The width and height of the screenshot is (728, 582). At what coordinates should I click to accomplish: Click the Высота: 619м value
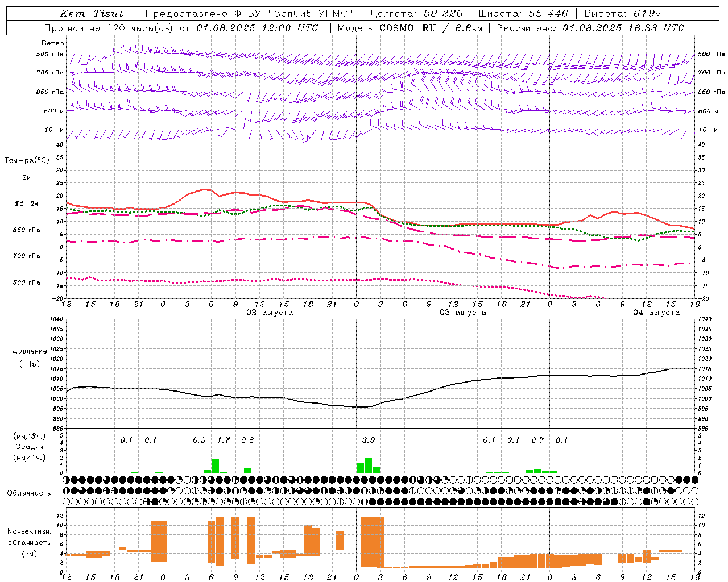[x=623, y=14]
